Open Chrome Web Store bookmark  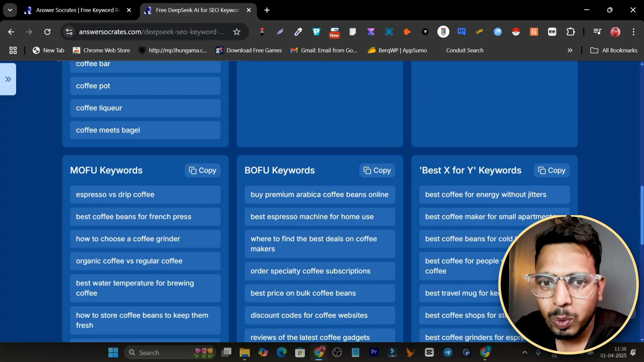[102, 50]
